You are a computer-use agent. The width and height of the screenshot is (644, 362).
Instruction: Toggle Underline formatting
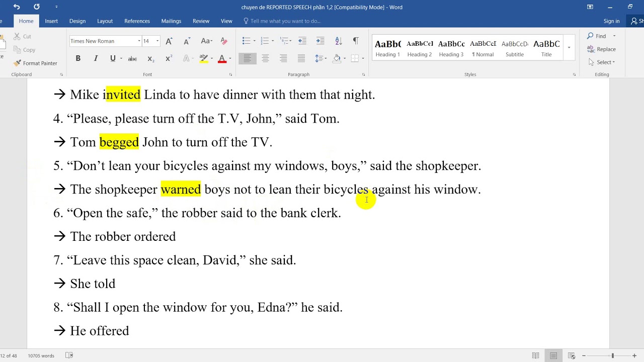click(x=113, y=59)
